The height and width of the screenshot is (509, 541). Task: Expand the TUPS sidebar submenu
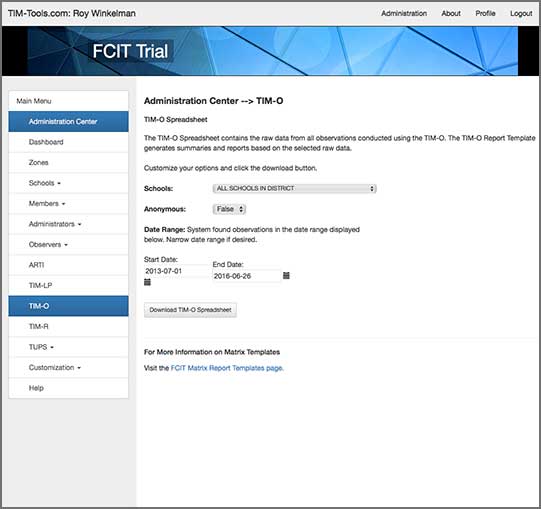tap(68, 347)
